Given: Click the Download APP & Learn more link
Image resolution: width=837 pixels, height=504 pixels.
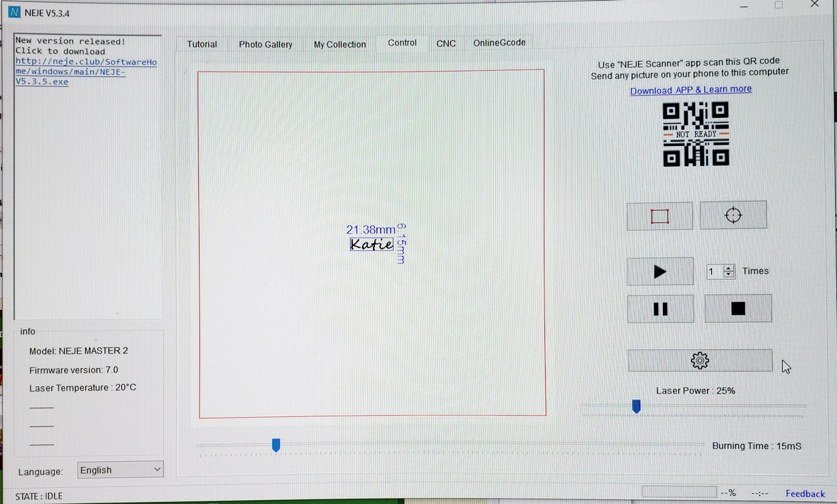Looking at the screenshot, I should [x=690, y=90].
